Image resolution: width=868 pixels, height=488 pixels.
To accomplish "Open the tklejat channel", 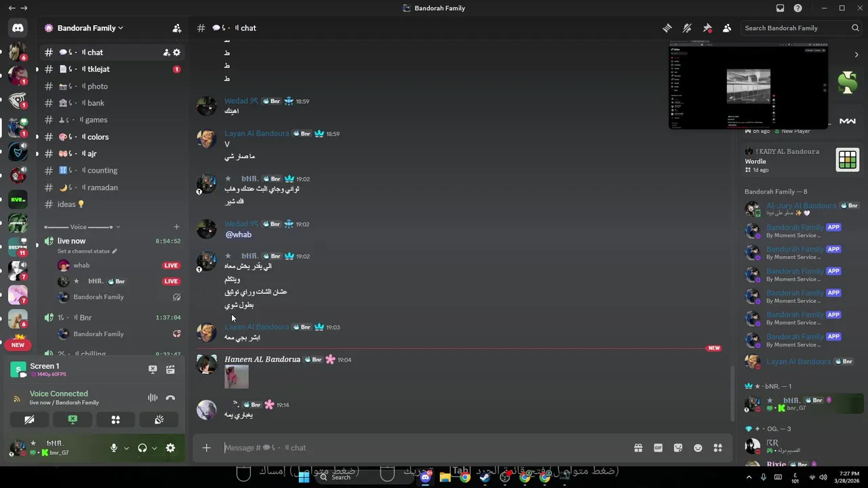I will [113, 69].
